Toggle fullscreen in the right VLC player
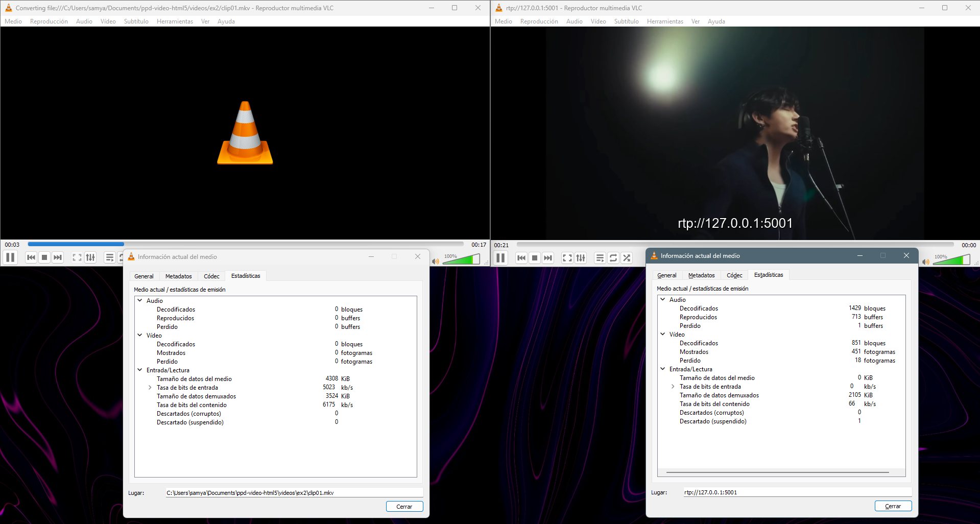The image size is (980, 524). [x=567, y=258]
